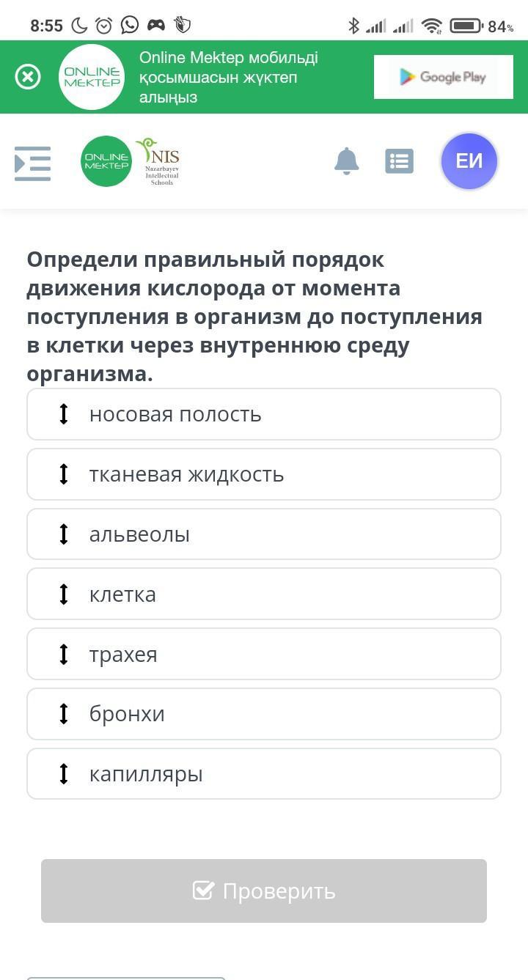This screenshot has height=980, width=528.
Task: Open the ЕИ user profile avatar
Action: pos(469,161)
